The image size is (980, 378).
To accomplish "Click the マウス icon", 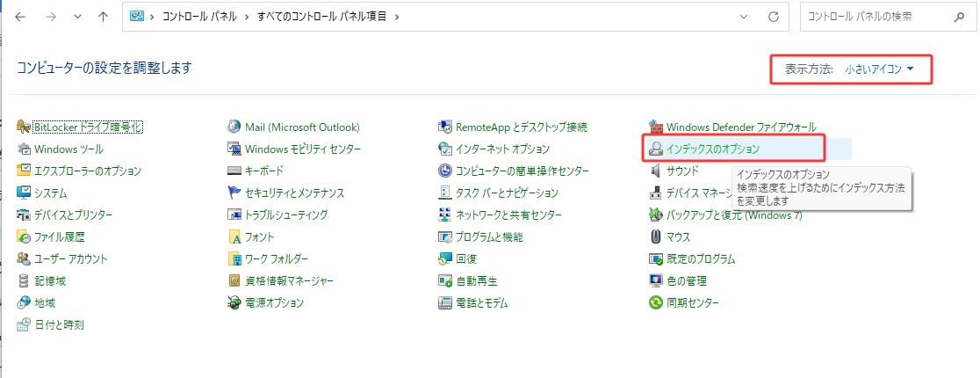I will [x=656, y=237].
